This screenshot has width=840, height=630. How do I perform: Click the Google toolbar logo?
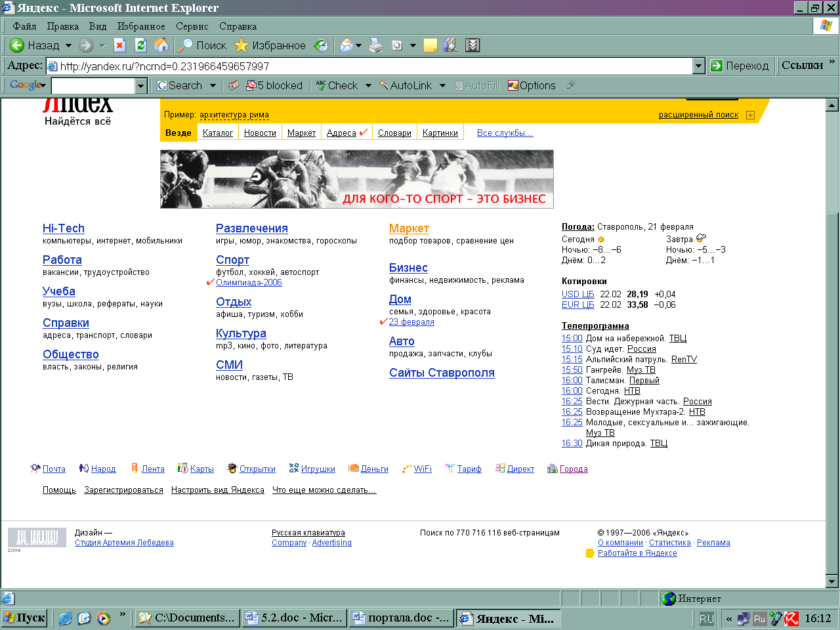pos(27,85)
